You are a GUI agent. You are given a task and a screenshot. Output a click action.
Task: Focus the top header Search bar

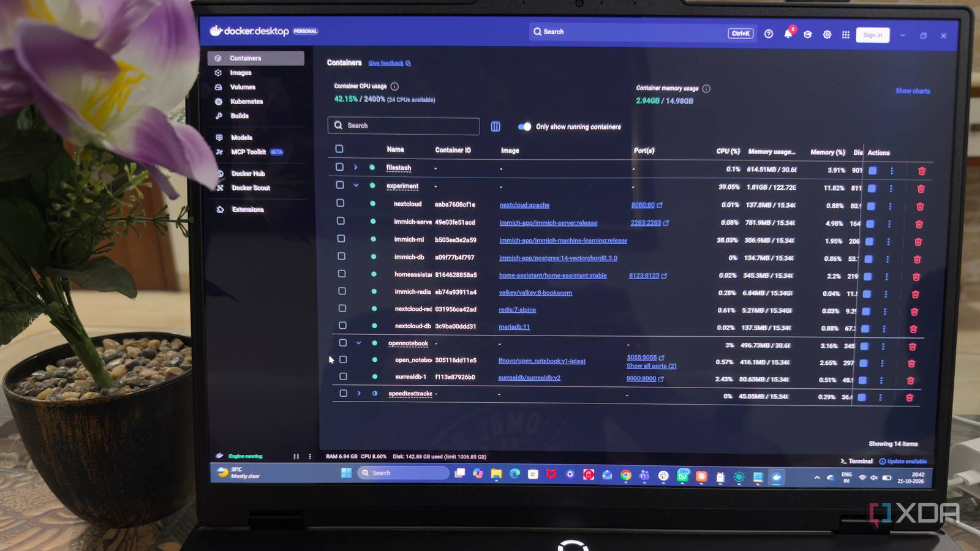pos(642,32)
